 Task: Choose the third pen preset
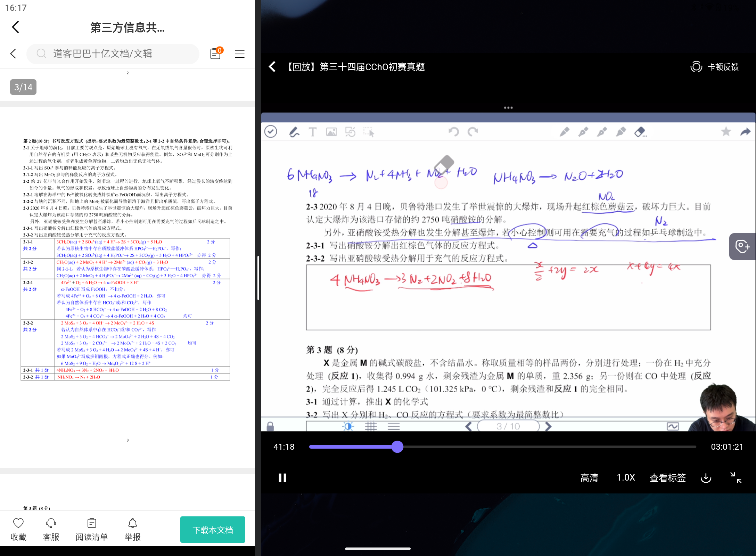[x=602, y=132]
